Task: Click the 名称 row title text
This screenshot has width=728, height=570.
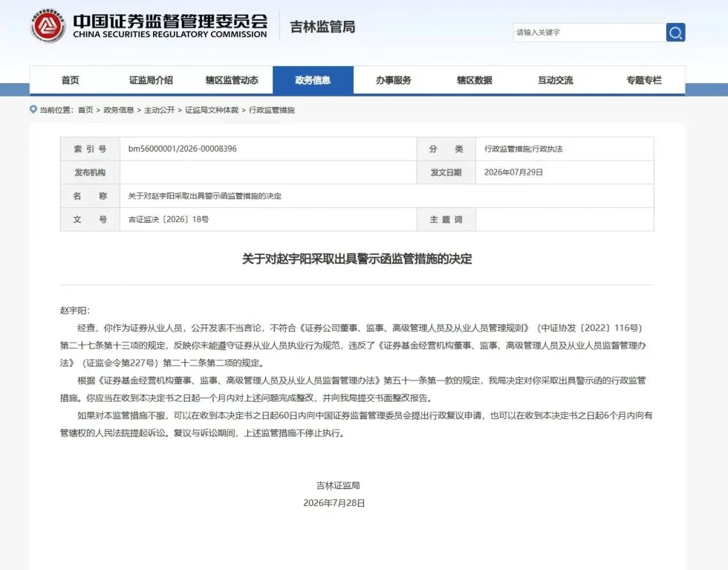Action: click(x=205, y=196)
